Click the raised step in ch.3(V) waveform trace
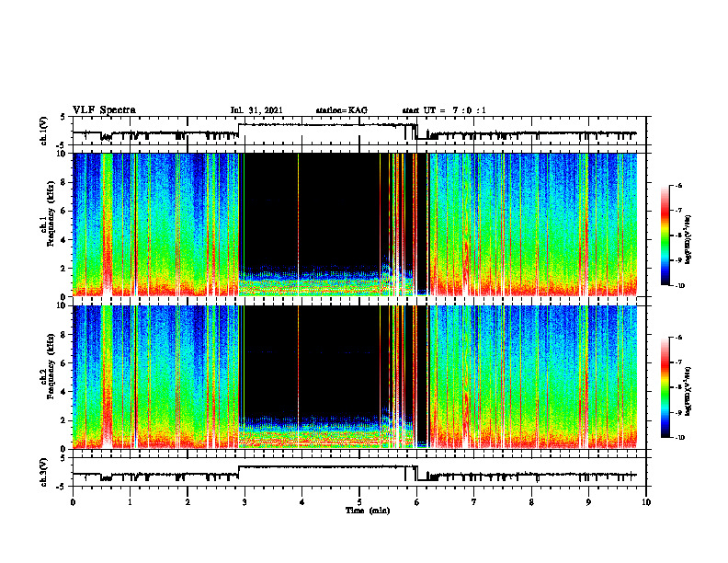 click(x=327, y=466)
